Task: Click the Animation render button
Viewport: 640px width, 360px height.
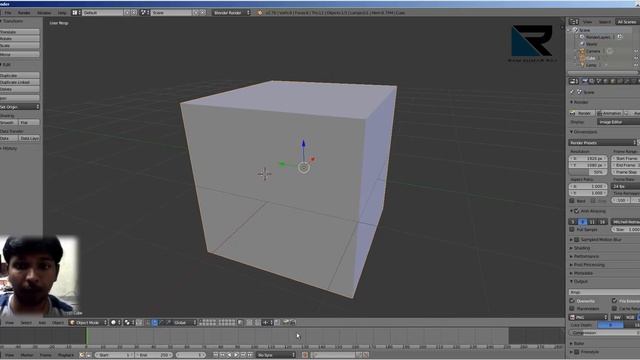Action: pos(609,113)
